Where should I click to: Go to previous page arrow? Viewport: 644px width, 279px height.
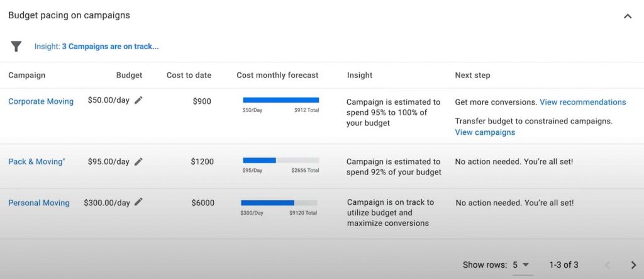pos(608,265)
